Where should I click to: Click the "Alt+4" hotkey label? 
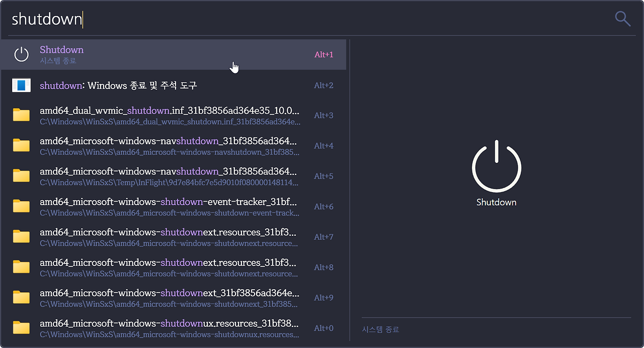[324, 146]
